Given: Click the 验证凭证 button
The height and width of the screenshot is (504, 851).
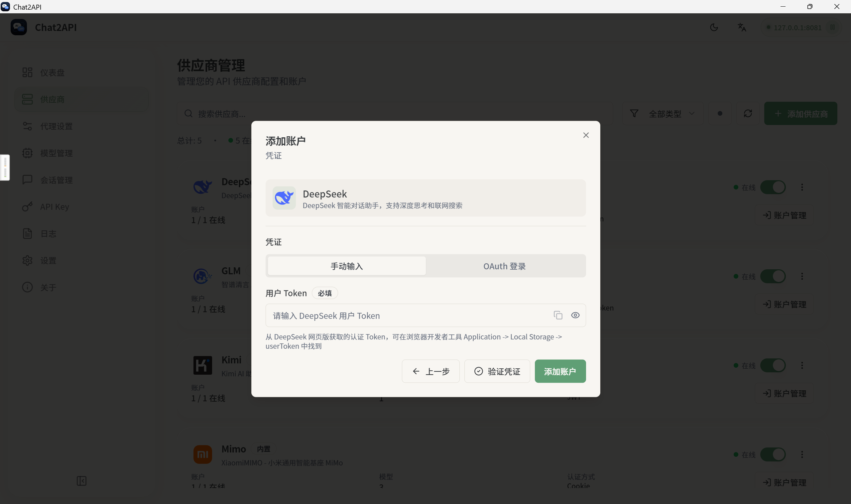Looking at the screenshot, I should point(497,371).
